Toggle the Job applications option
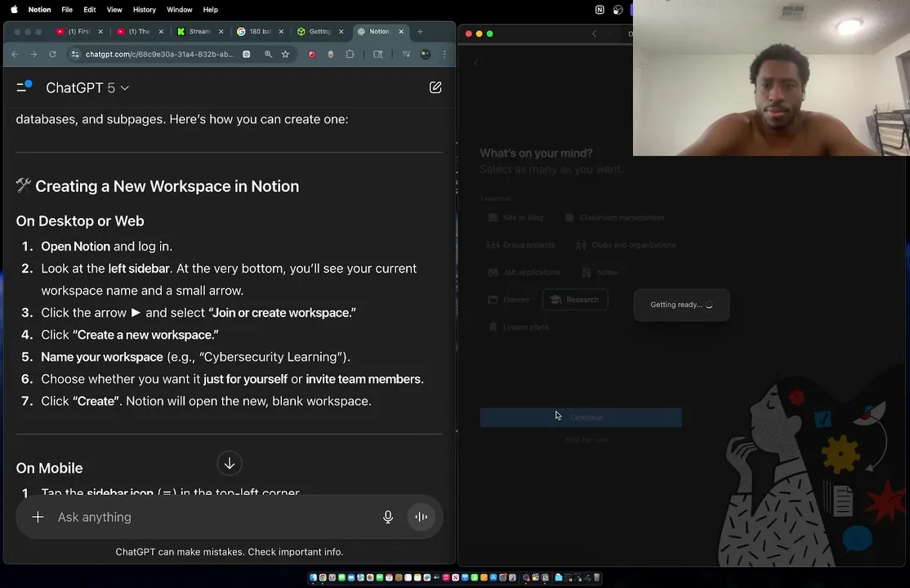The image size is (910, 588). tap(524, 272)
